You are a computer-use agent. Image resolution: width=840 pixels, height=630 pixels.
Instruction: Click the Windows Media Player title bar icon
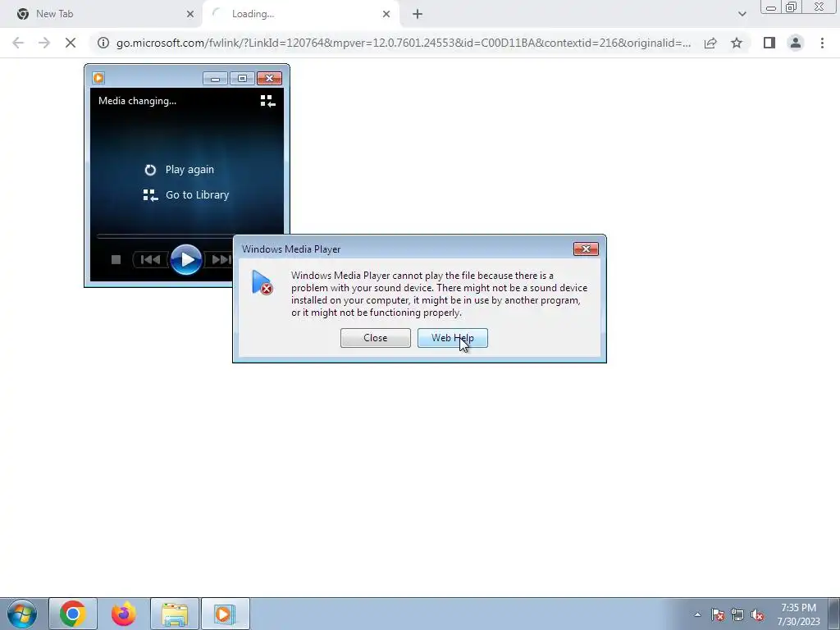pos(98,78)
